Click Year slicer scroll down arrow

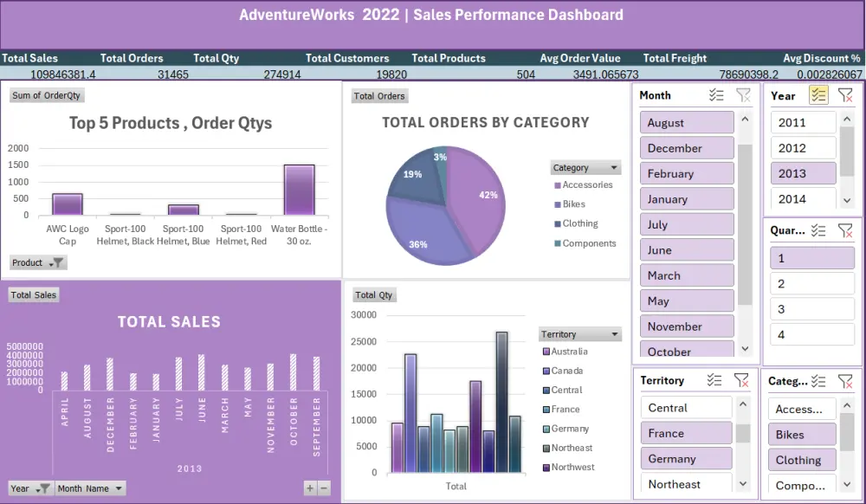click(847, 201)
